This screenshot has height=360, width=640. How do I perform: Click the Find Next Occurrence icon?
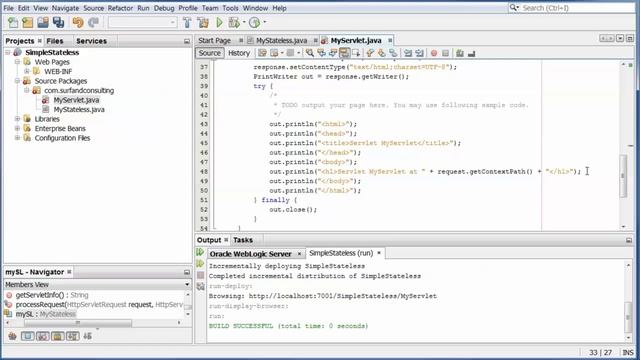[x=333, y=53]
